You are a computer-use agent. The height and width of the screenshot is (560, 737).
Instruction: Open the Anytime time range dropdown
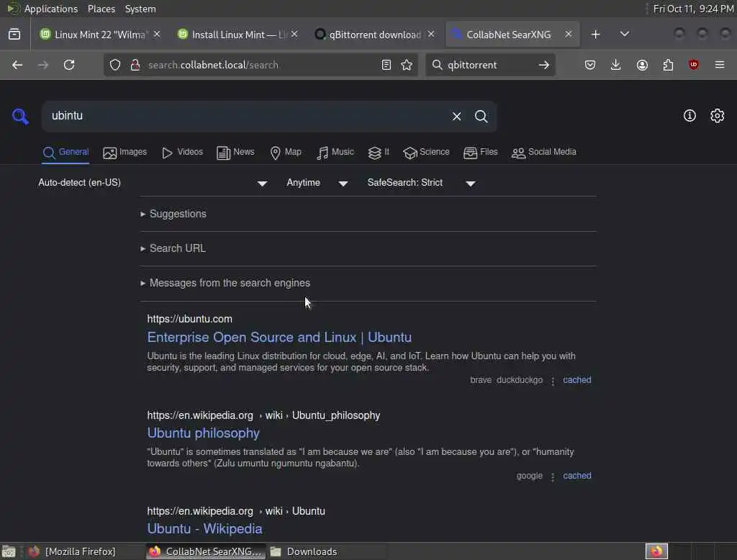pos(317,183)
